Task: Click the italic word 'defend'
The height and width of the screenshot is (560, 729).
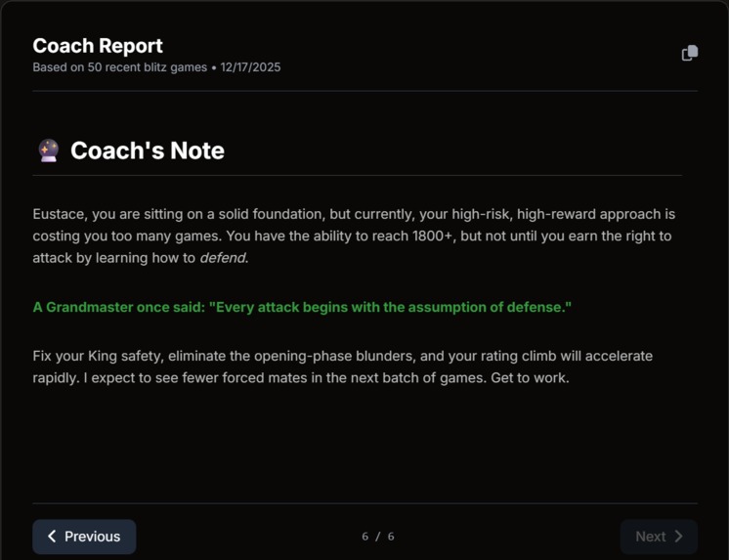Action: tap(223, 258)
